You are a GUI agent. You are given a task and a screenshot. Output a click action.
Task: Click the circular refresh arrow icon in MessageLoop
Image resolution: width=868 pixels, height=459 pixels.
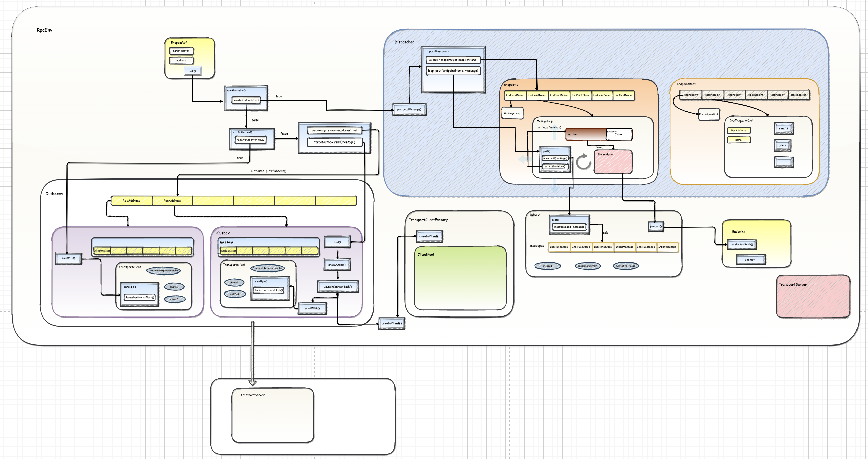click(583, 162)
